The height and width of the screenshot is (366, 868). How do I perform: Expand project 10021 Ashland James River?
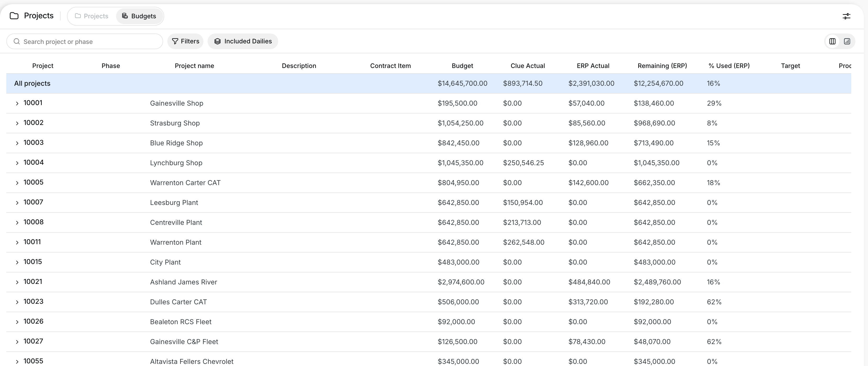point(17,282)
